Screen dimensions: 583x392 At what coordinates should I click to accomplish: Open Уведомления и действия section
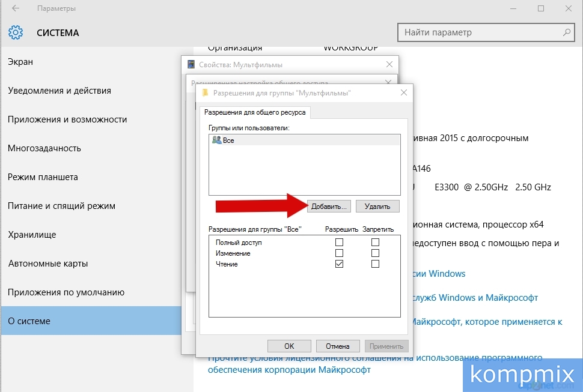[x=91, y=91]
